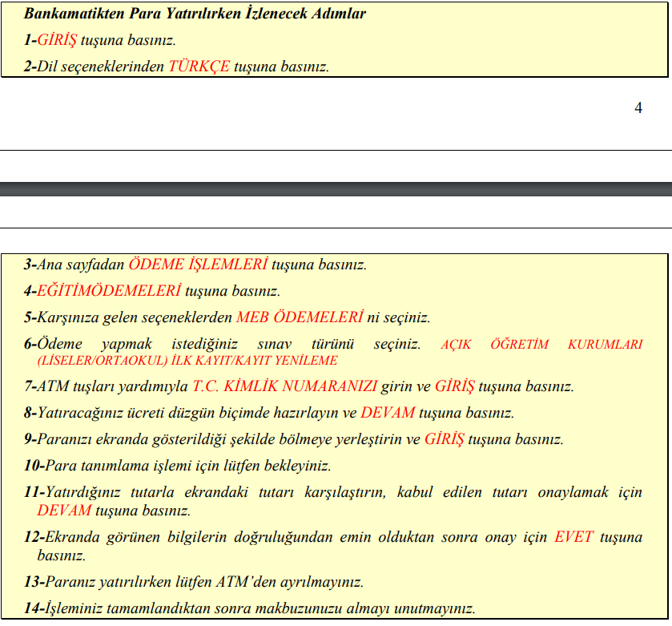This screenshot has width=672, height=626.
Task: Click the red DEVAM word in step 11
Action: 64,510
